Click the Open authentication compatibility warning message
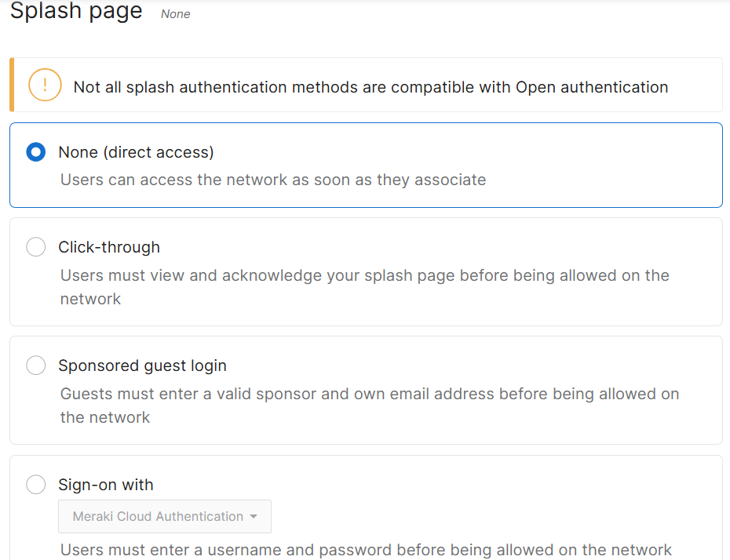Screen dimensions: 730x560 [x=370, y=87]
